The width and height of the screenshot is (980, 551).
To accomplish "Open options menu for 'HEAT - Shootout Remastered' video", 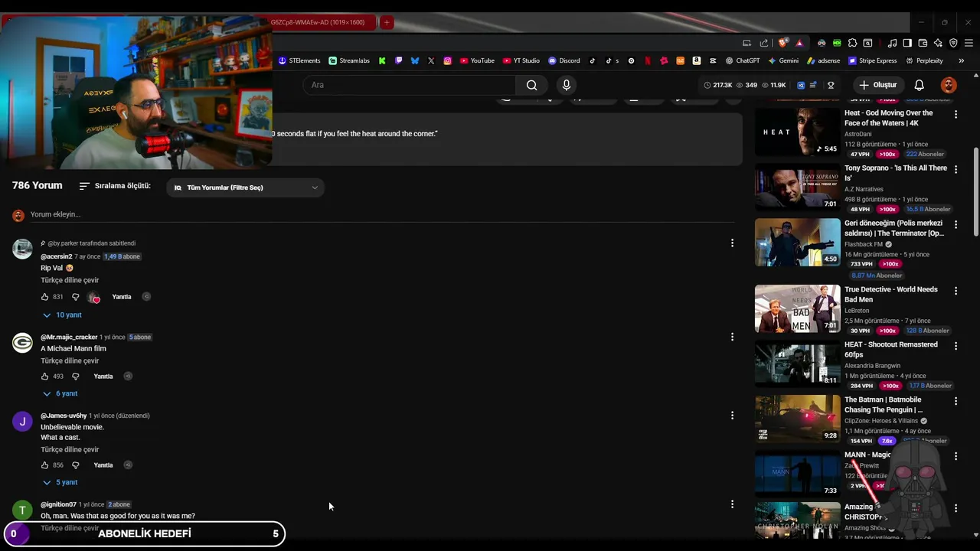I will coord(955,346).
